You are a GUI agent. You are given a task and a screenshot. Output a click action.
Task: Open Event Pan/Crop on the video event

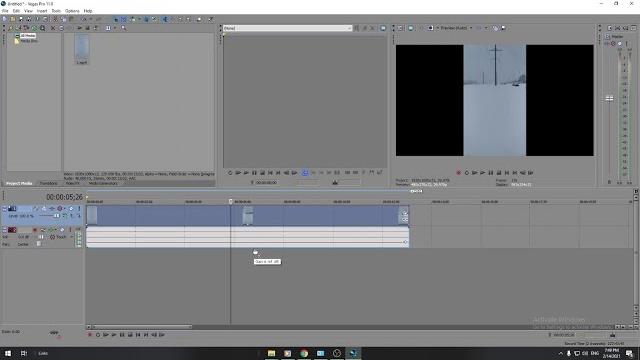[x=404, y=213]
